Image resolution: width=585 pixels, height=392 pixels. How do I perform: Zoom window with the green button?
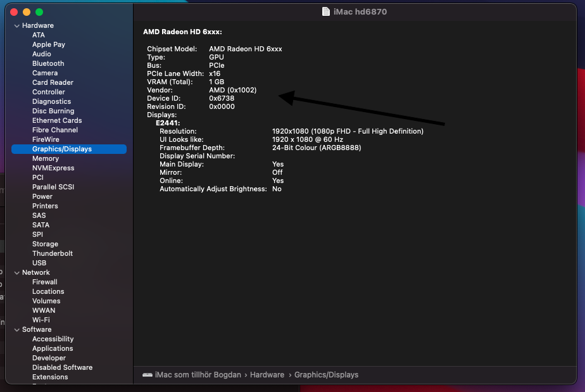click(x=39, y=12)
